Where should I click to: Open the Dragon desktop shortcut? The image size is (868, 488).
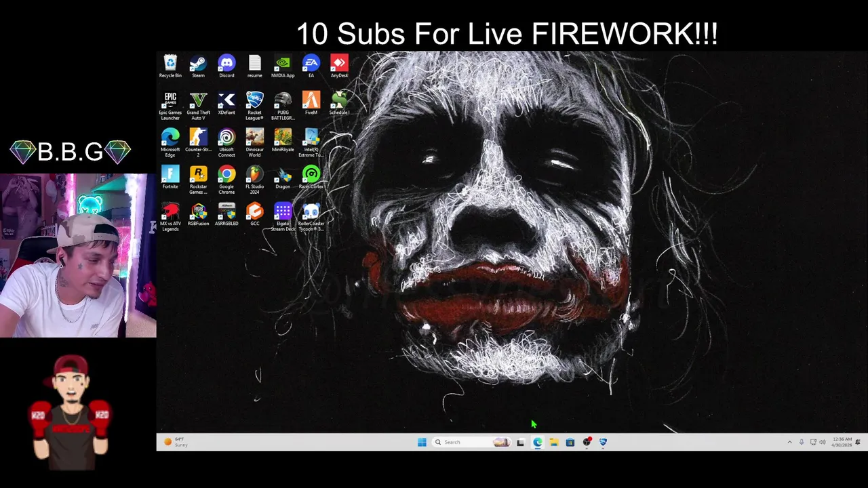point(283,178)
